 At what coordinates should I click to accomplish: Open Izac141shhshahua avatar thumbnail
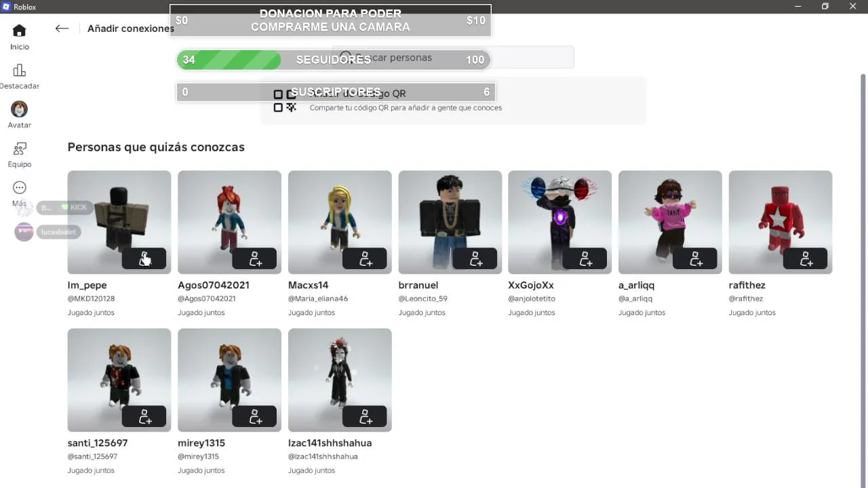pos(340,380)
